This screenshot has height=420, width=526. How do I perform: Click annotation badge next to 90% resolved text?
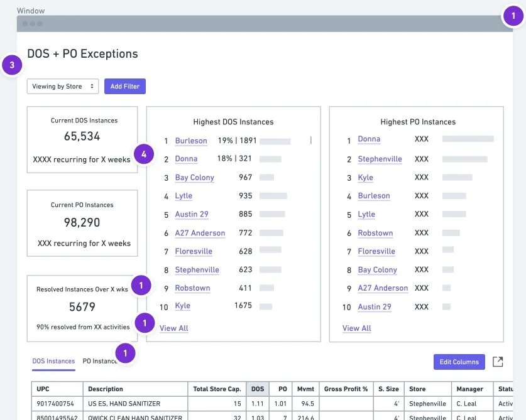coord(144,323)
